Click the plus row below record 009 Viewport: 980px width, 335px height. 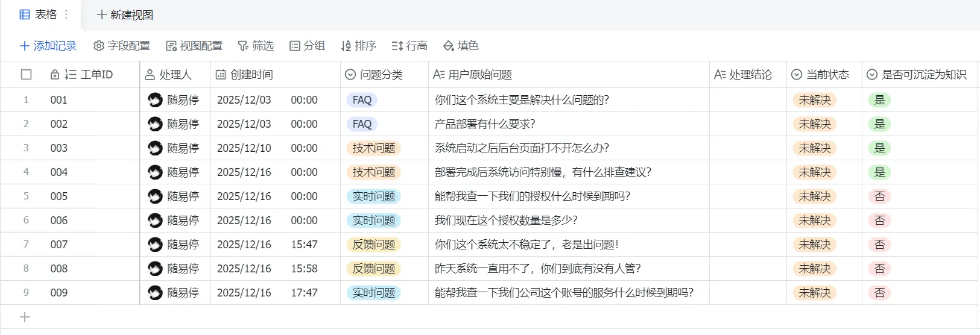(25, 317)
